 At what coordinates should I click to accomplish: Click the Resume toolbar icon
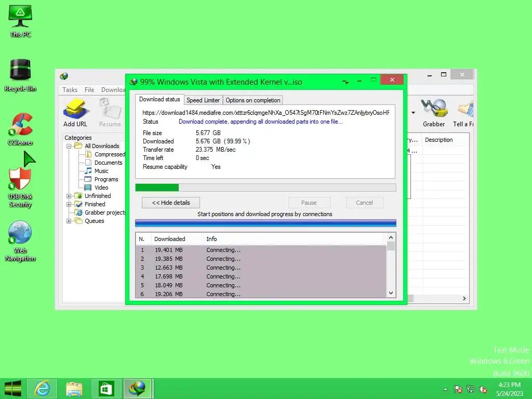coord(110,113)
